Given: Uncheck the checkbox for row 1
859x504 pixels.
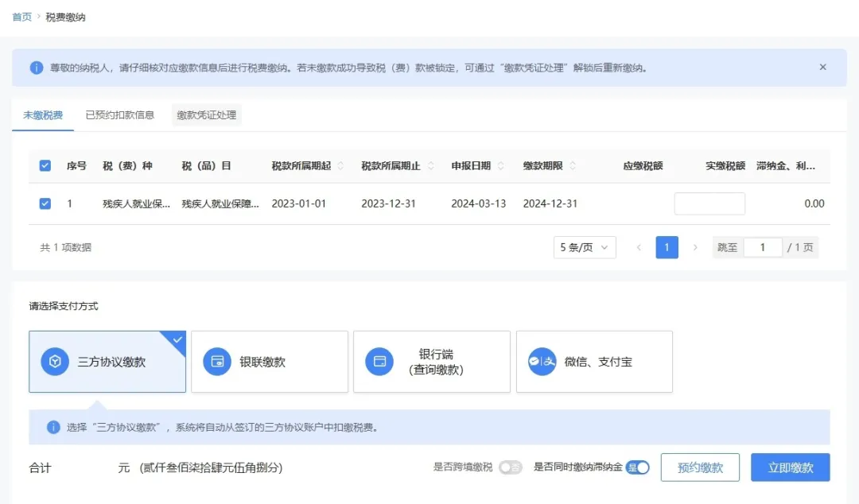Looking at the screenshot, I should [x=45, y=203].
